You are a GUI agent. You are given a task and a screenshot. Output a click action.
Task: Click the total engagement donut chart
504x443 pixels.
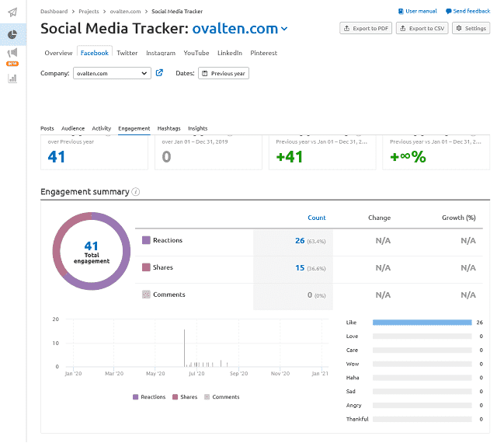pos(92,251)
